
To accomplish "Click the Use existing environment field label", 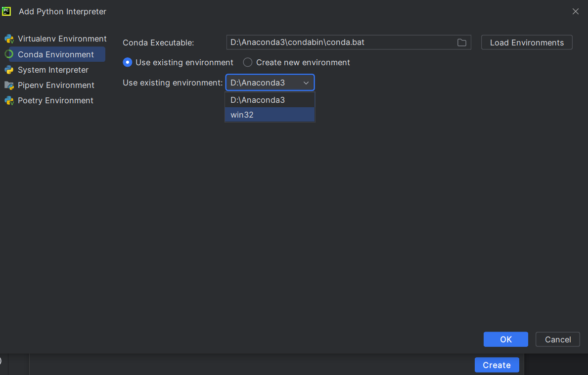I will [x=173, y=83].
